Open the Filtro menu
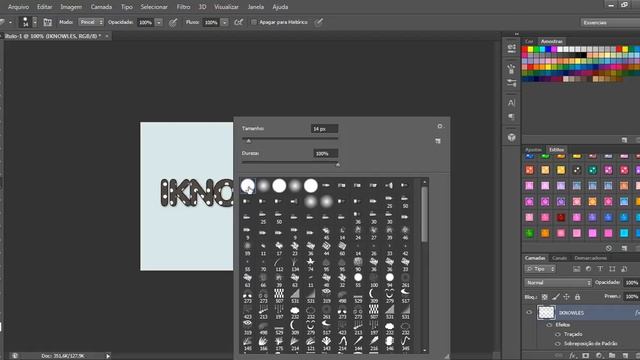This screenshot has height=360, width=640. [183, 7]
